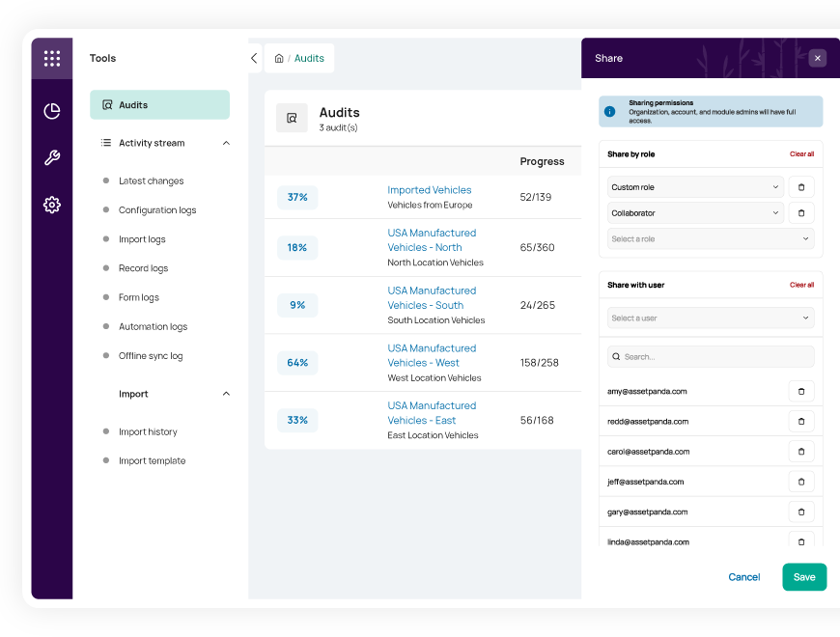Image resolution: width=840 pixels, height=637 pixels.
Task: Open the Select a role dropdown
Action: (x=711, y=238)
